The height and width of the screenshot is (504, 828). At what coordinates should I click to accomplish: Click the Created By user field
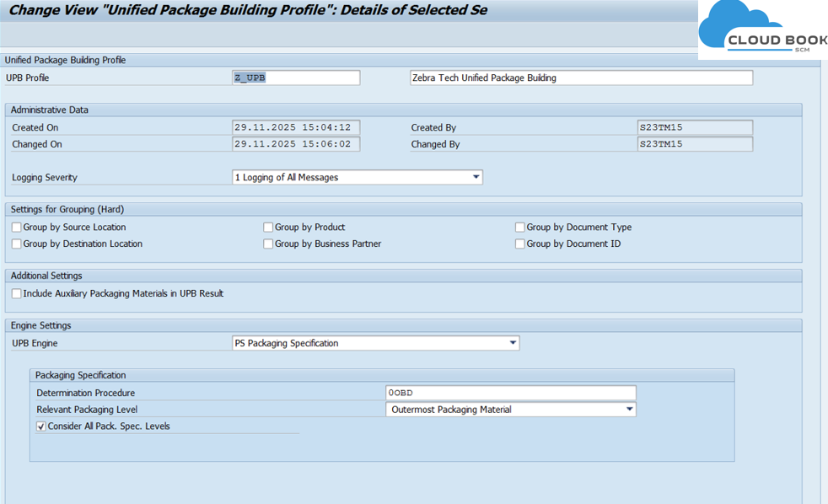(694, 128)
